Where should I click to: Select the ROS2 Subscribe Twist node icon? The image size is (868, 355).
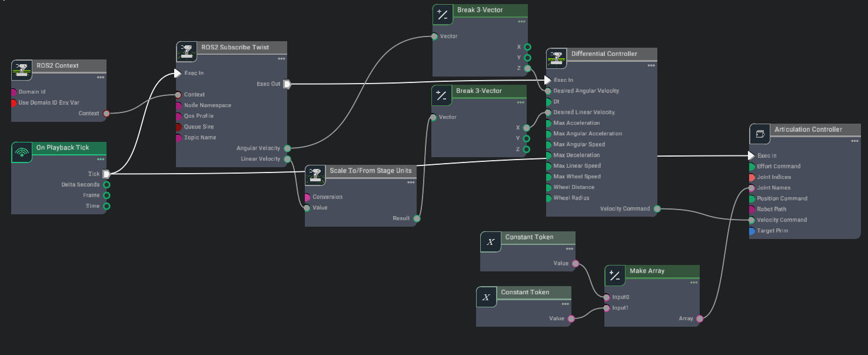(x=187, y=52)
